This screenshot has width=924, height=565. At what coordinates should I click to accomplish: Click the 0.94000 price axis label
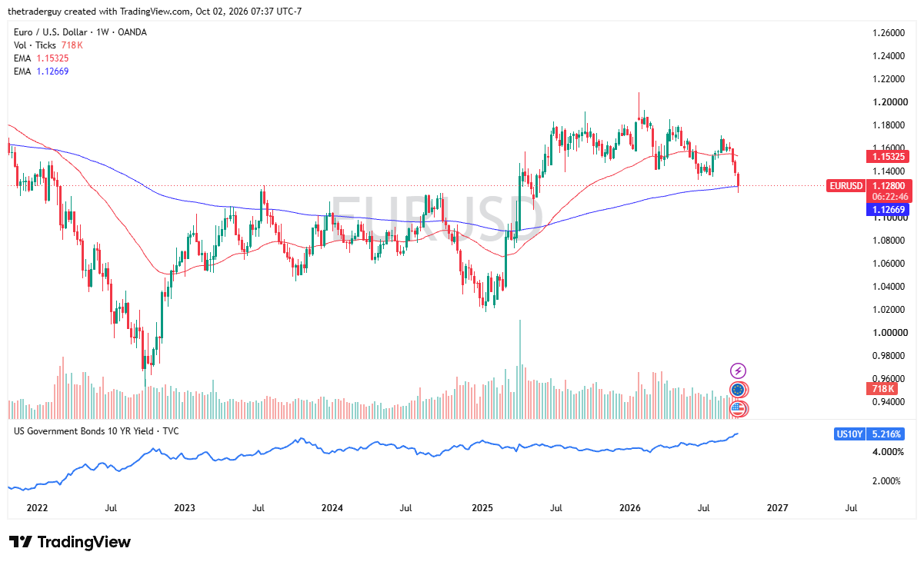coord(889,402)
